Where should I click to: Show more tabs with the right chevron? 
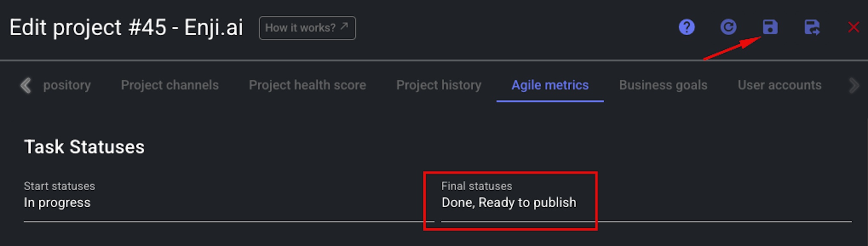click(x=854, y=85)
